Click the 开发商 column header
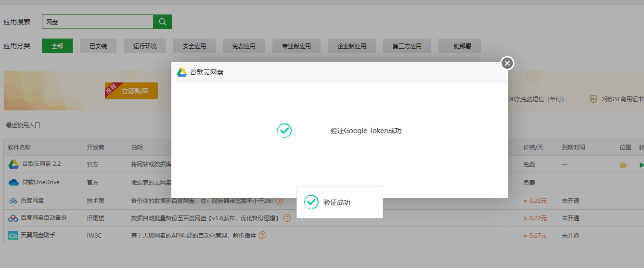This screenshot has height=268, width=644. click(x=95, y=147)
